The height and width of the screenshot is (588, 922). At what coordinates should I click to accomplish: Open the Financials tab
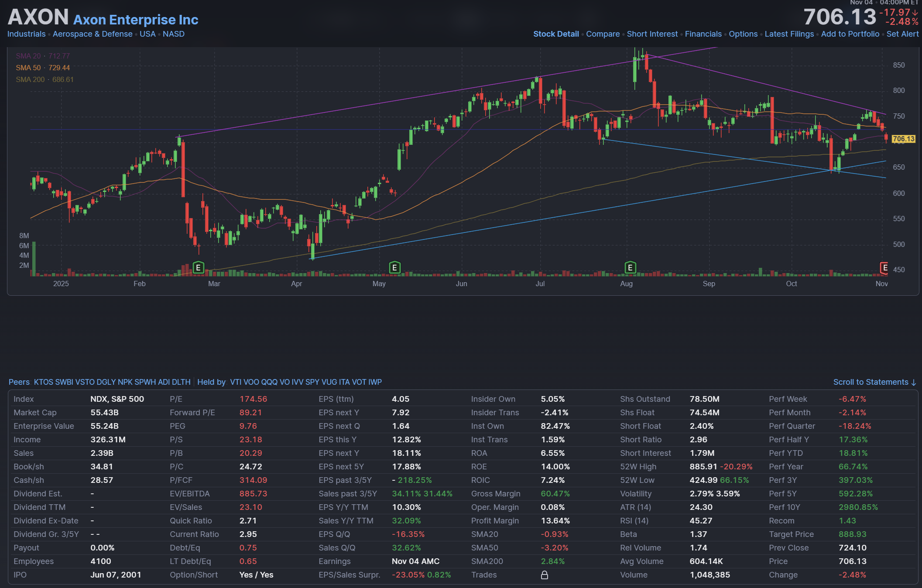coord(703,34)
